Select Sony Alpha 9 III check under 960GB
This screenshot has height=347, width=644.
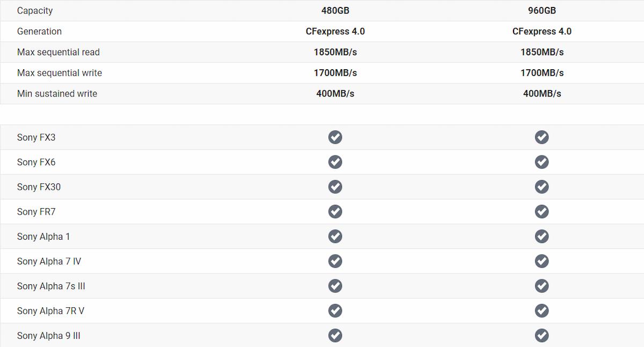point(541,336)
